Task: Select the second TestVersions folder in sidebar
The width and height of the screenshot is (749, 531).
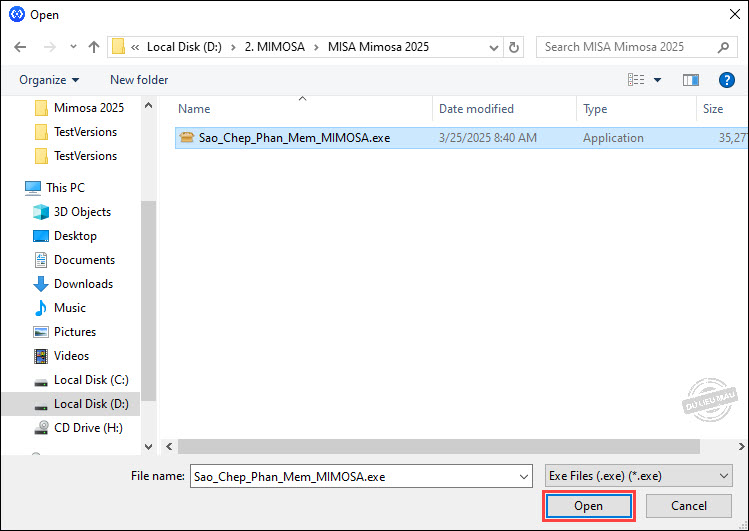Action: 76,156
